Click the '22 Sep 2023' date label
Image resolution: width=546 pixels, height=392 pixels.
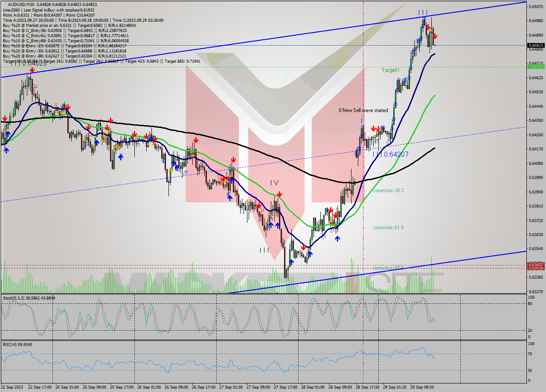12,387
